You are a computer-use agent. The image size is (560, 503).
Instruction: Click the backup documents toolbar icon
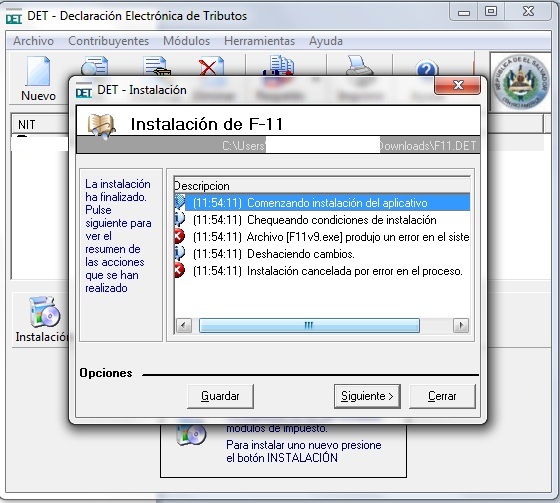pos(279,65)
